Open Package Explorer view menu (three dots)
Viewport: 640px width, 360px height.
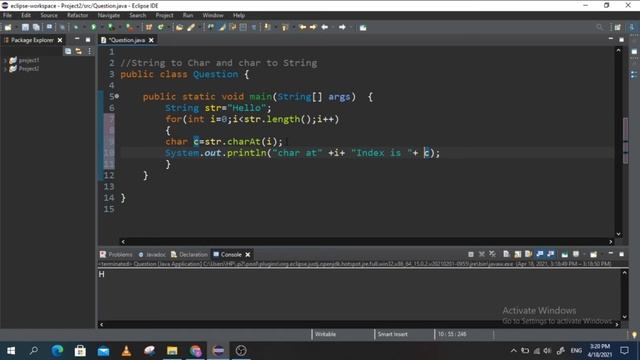(x=89, y=51)
